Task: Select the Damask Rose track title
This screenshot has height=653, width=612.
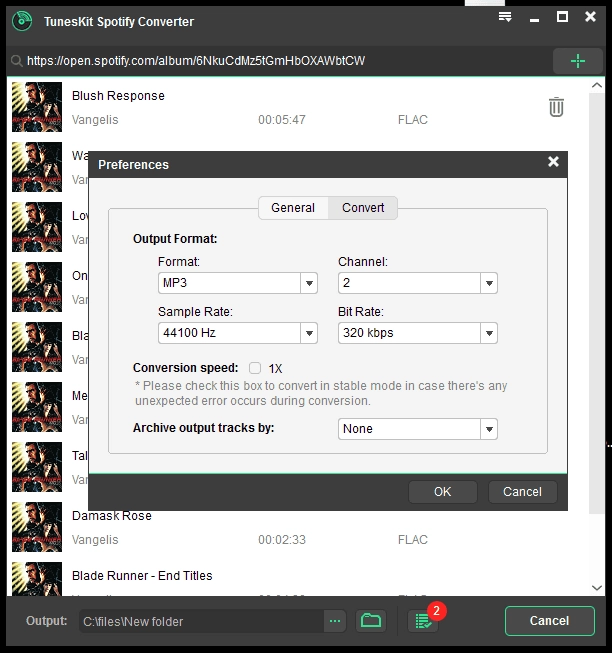Action: tap(112, 516)
